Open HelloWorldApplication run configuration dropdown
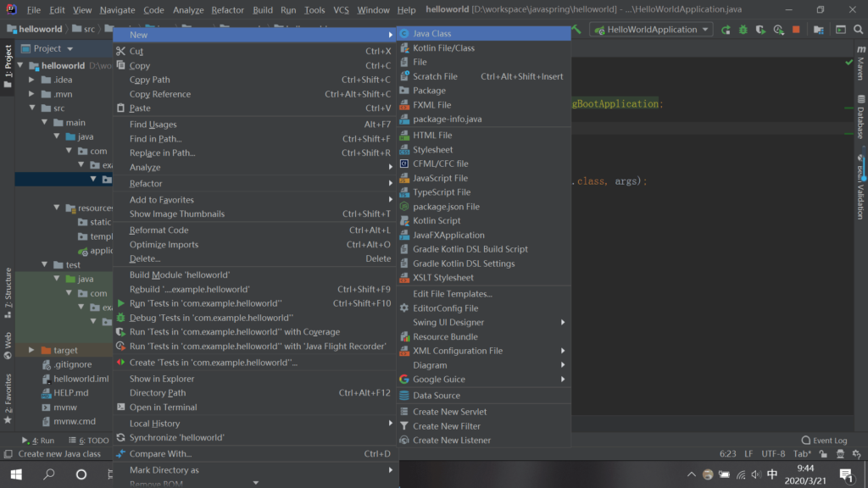The image size is (868, 488). pyautogui.click(x=650, y=30)
